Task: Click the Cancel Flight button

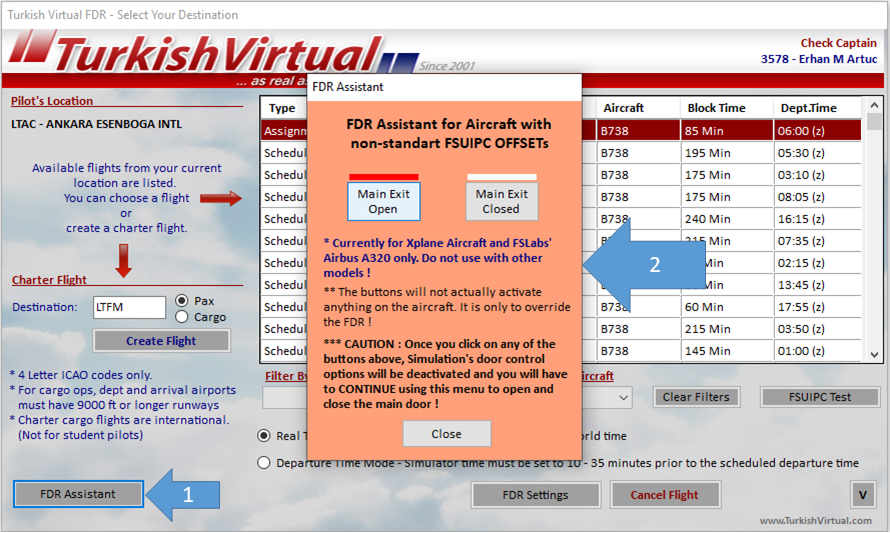Action: click(x=665, y=495)
